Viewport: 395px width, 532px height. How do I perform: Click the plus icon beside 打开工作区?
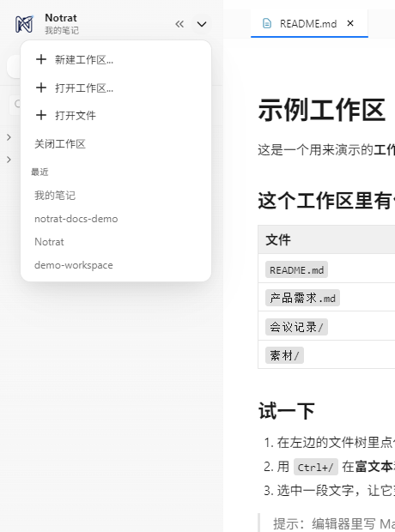[x=41, y=88]
